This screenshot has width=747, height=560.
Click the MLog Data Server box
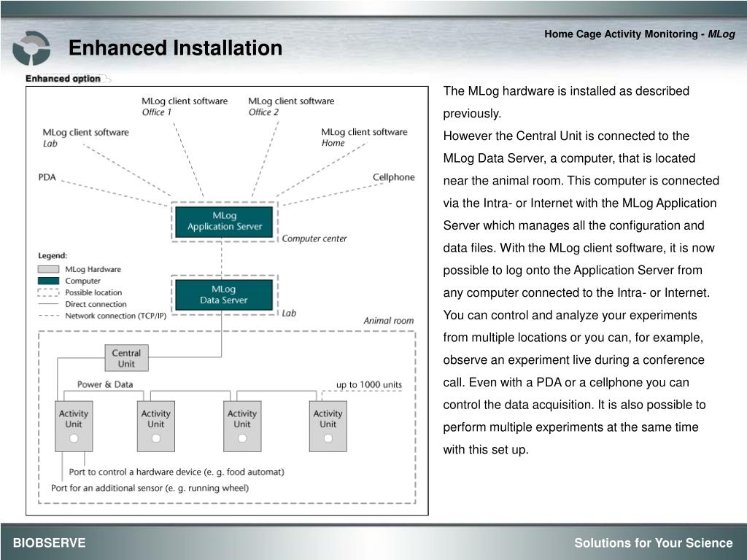click(224, 295)
